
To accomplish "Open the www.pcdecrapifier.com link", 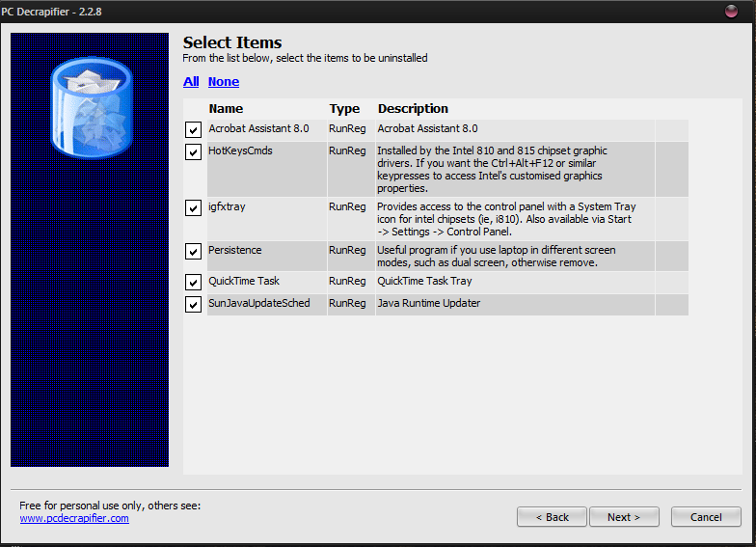I will (74, 518).
